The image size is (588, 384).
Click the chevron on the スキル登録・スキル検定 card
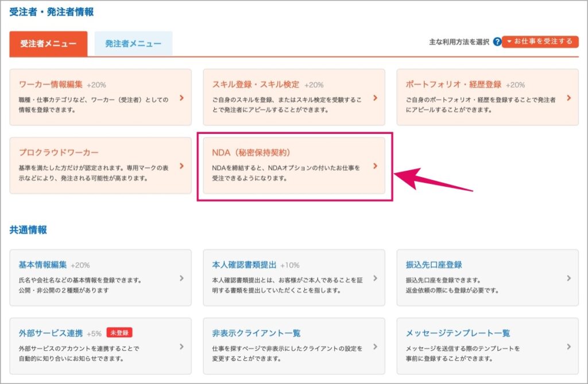coord(376,98)
